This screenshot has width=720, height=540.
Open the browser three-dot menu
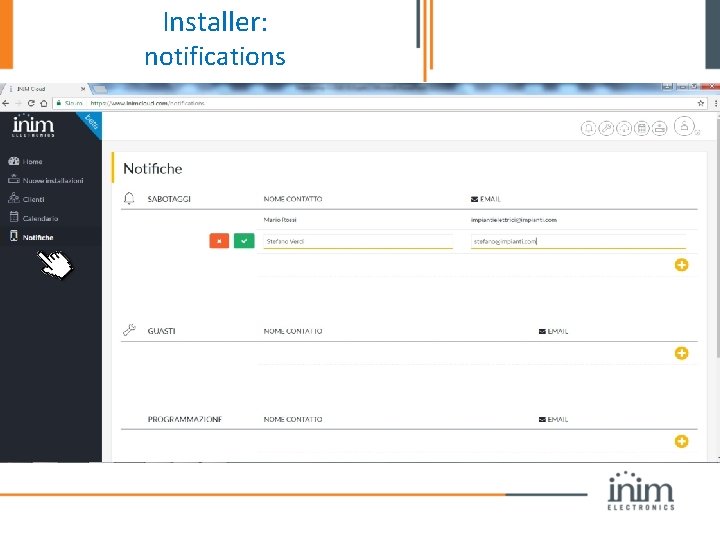(x=716, y=103)
